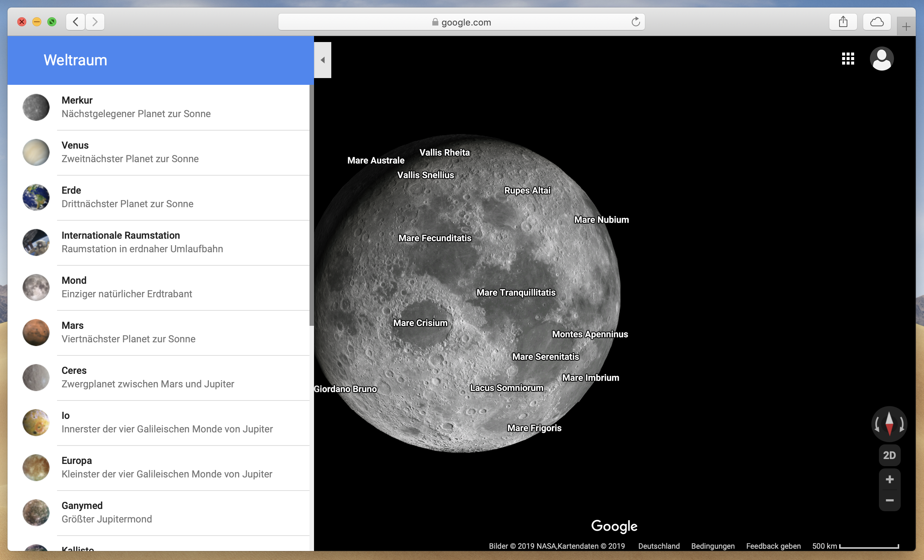
Task: Select Europa moon entry
Action: pos(159,468)
